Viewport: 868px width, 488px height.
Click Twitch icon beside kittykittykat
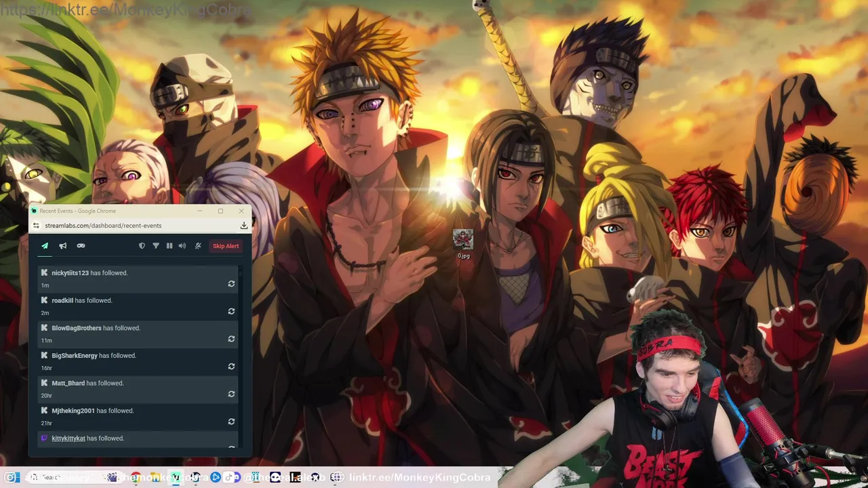tap(44, 438)
